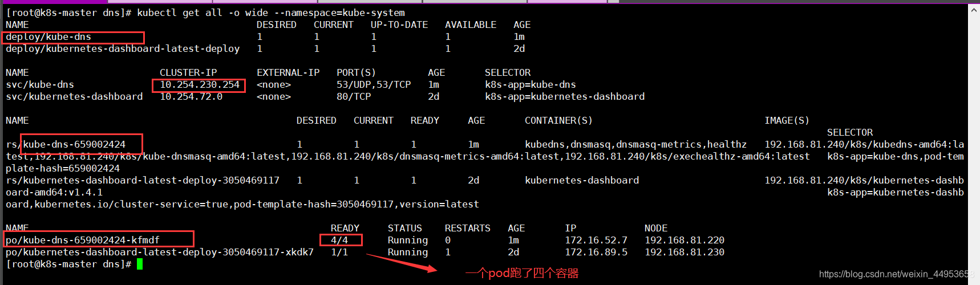
Task: Click node address '192.168.81.230'
Action: (685, 252)
